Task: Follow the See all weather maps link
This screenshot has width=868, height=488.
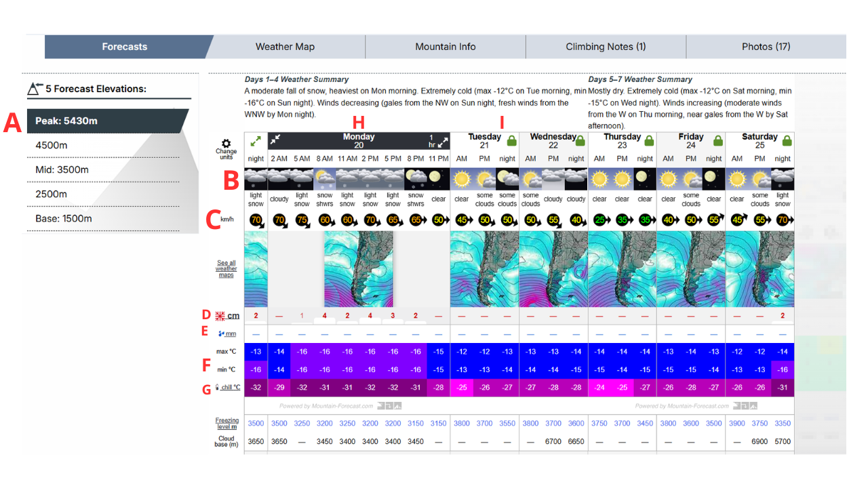Action: (226, 269)
